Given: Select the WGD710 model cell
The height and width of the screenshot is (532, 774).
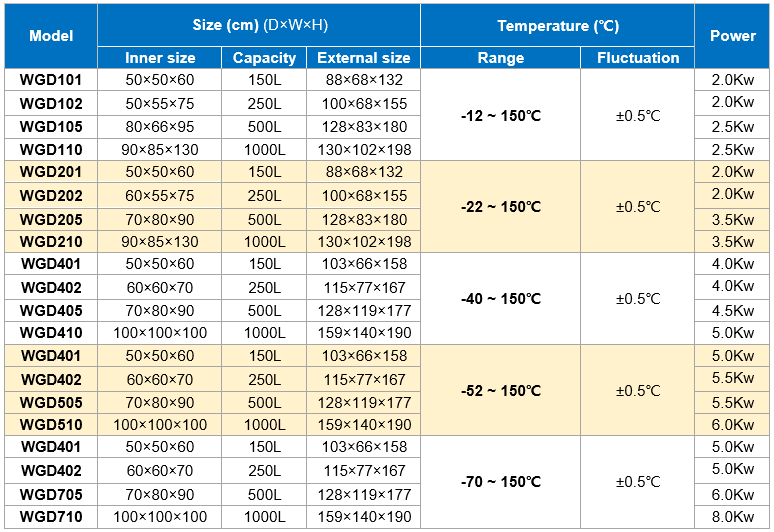Looking at the screenshot, I should 51,517.
